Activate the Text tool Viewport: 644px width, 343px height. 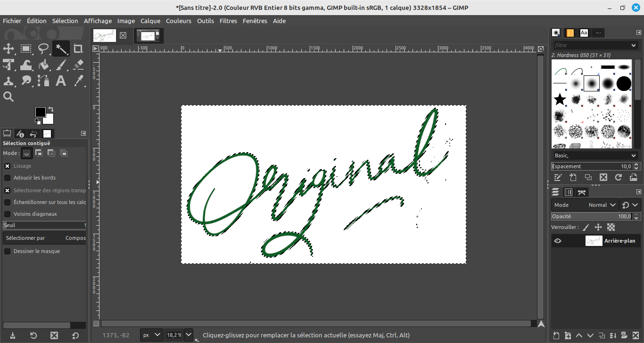[x=61, y=81]
